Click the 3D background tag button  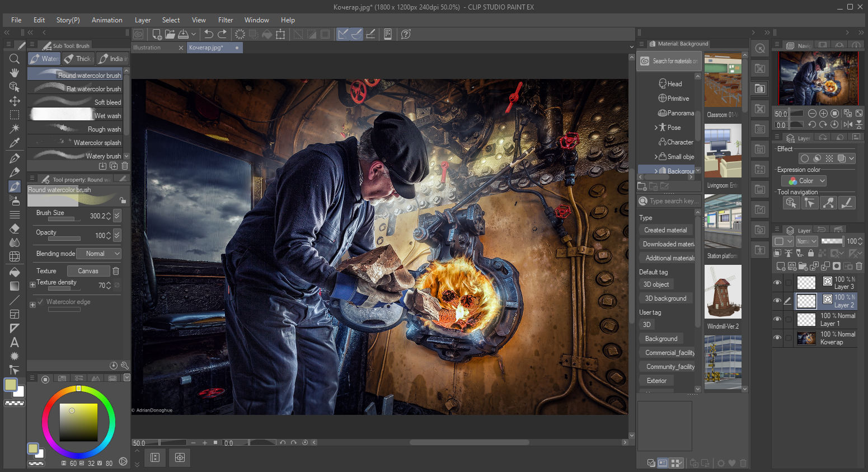tap(665, 298)
